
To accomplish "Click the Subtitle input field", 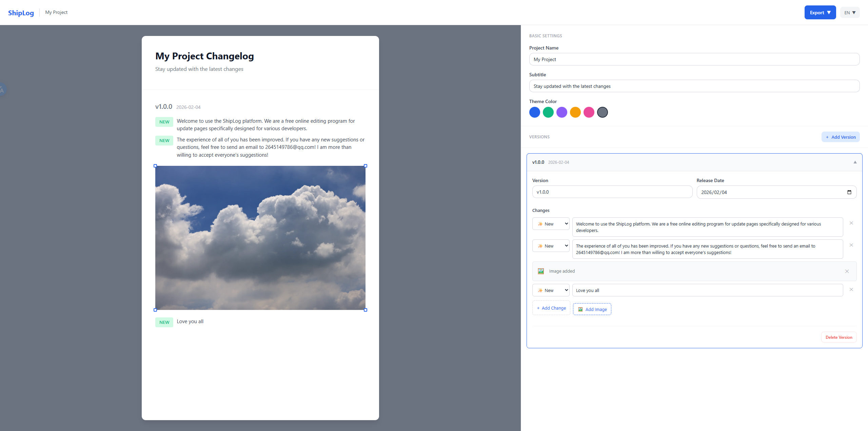I will 694,86.
